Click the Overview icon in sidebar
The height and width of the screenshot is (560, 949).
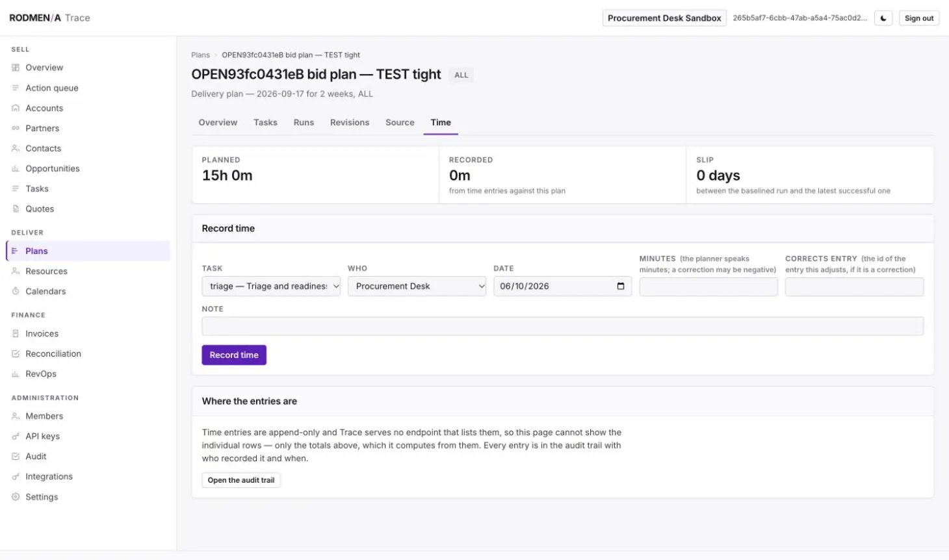pyautogui.click(x=16, y=68)
